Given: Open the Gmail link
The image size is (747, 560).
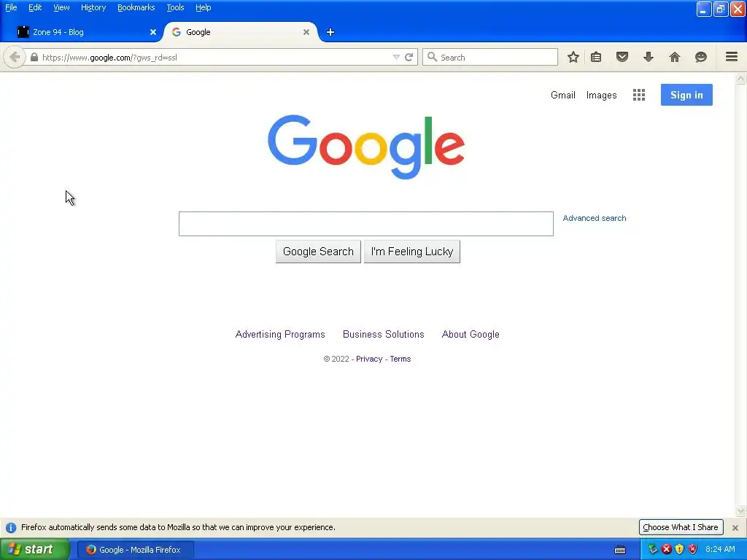Looking at the screenshot, I should click(563, 95).
